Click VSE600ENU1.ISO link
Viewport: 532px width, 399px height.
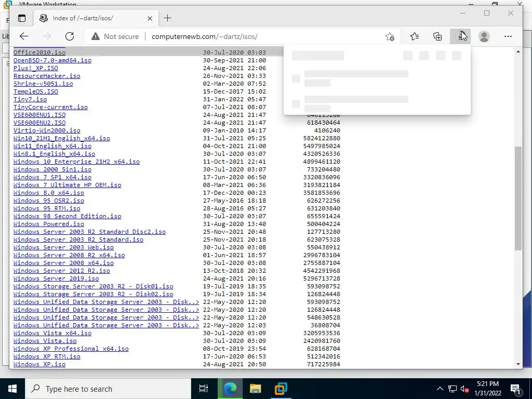click(x=39, y=115)
